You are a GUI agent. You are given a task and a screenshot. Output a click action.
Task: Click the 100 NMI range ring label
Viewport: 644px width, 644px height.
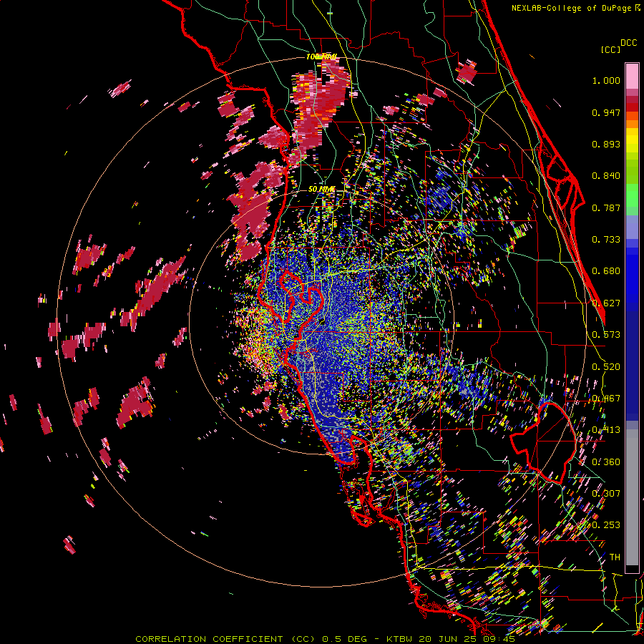click(321, 57)
